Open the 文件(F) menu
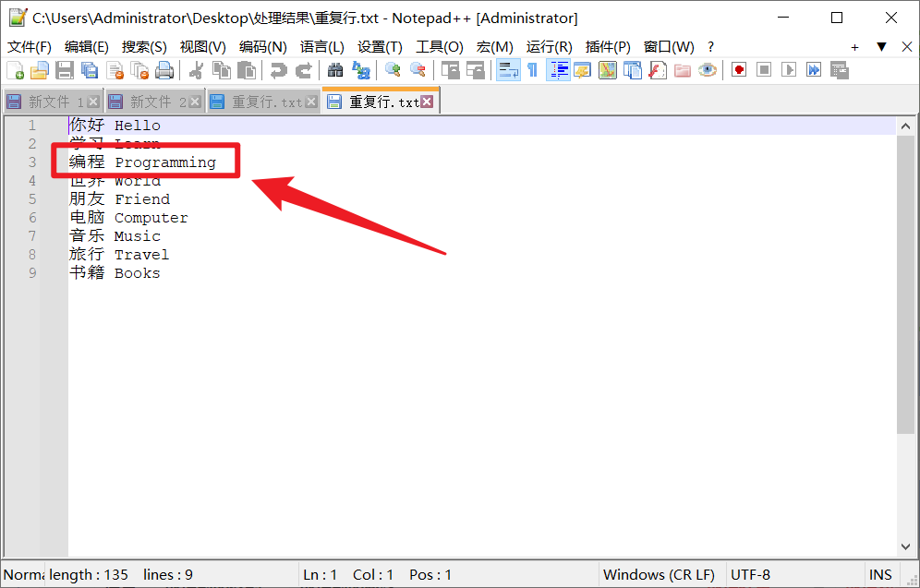The image size is (920, 588). pos(30,47)
